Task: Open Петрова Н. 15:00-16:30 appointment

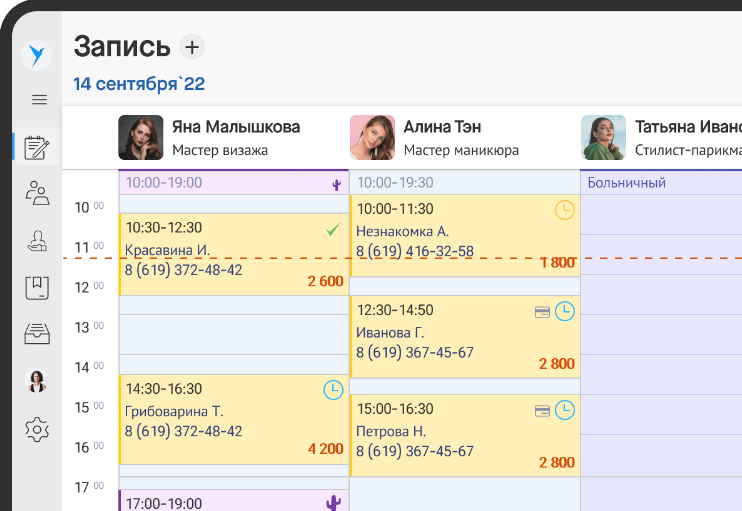Action: 465,436
